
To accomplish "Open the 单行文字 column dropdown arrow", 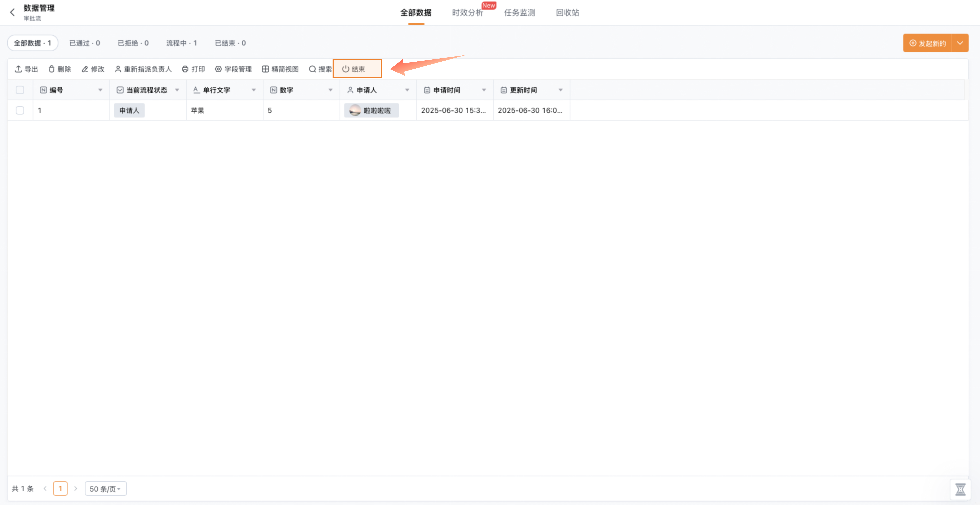I will pyautogui.click(x=254, y=90).
